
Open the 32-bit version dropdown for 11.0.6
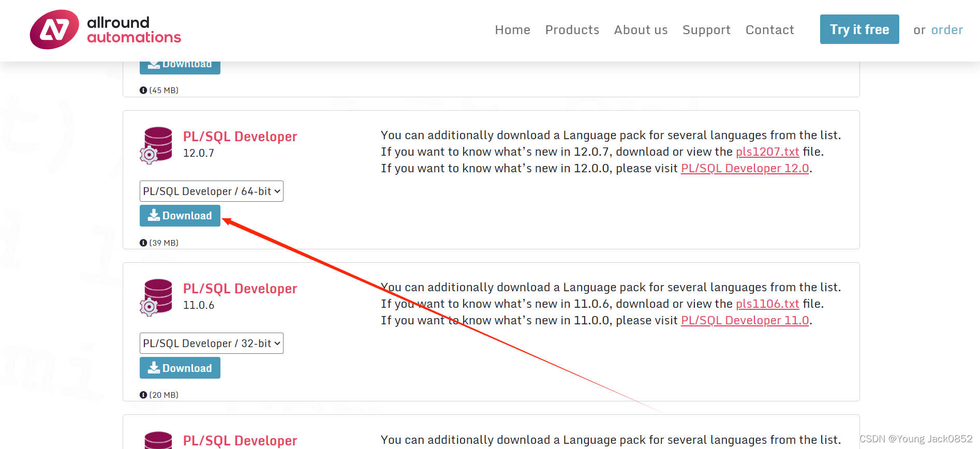[211, 343]
